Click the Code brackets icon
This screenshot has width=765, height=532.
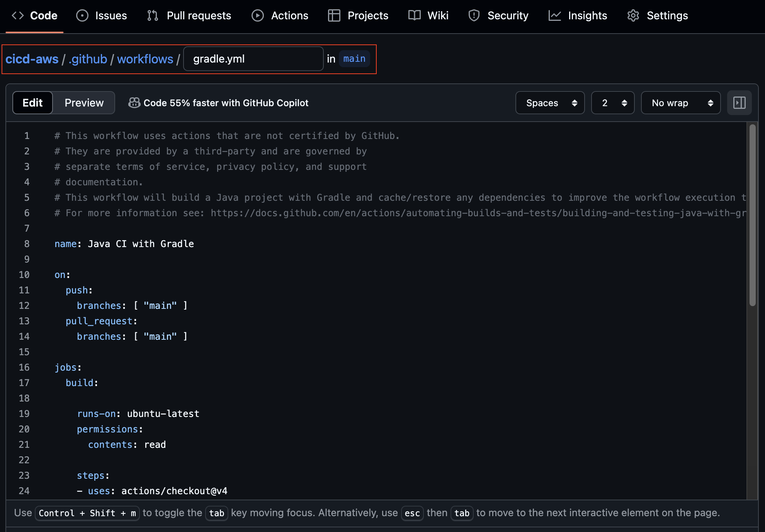(18, 15)
